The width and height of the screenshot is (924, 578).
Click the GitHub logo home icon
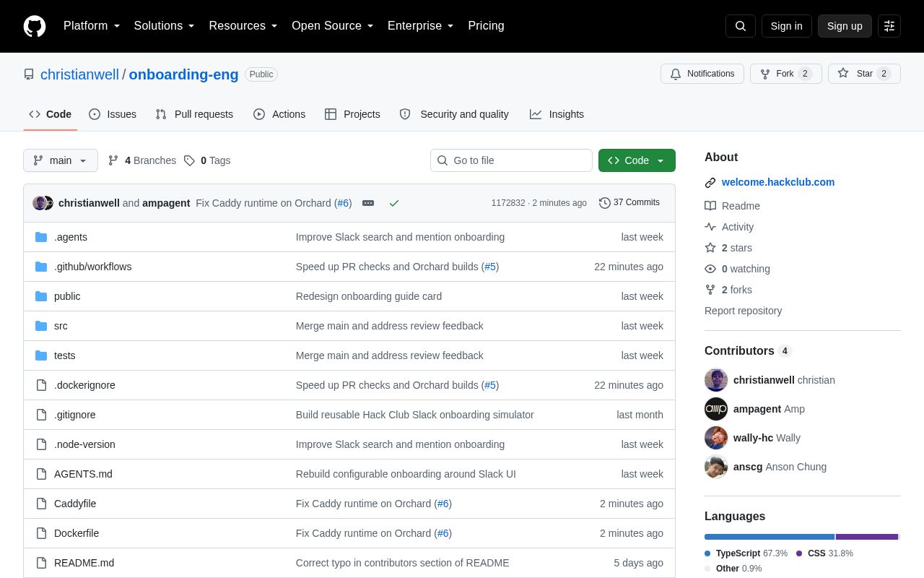[35, 26]
